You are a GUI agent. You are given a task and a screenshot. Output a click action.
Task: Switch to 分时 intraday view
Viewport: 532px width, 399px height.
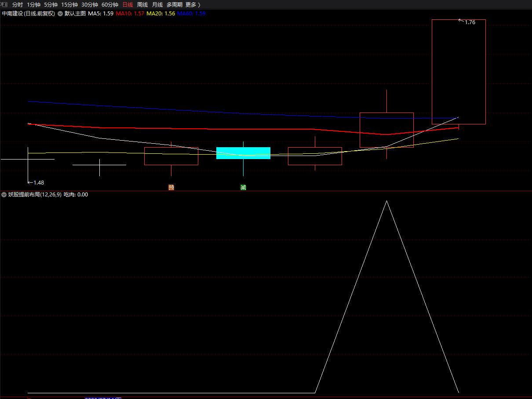pos(18,4)
